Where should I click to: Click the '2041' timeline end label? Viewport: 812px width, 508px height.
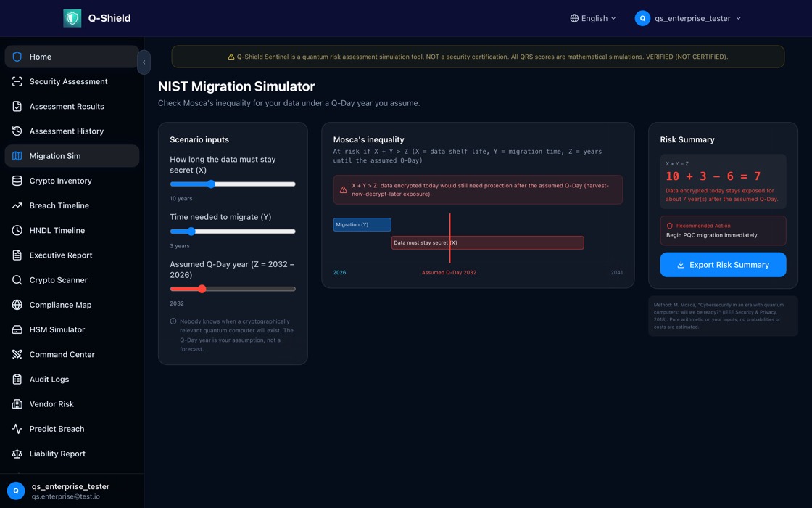point(616,273)
